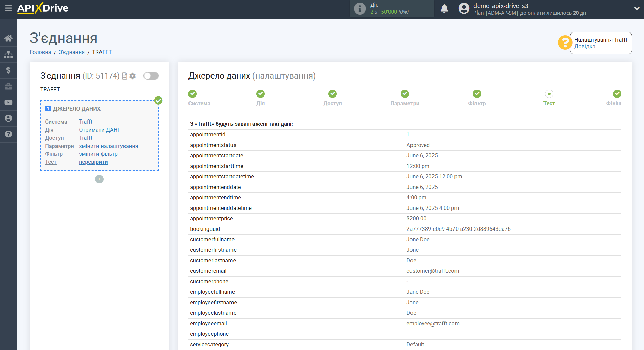This screenshot has height=350, width=644.
Task: Click the yellow help question icon
Action: pyautogui.click(x=565, y=43)
